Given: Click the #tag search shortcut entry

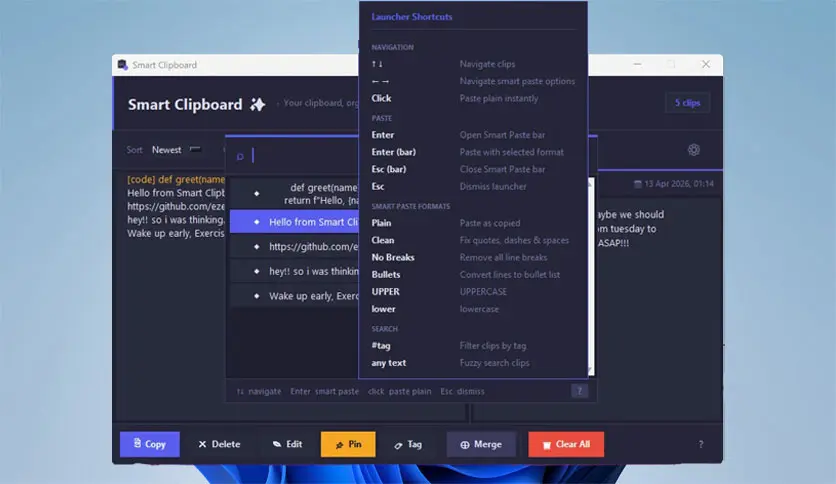Looking at the screenshot, I should tap(381, 345).
